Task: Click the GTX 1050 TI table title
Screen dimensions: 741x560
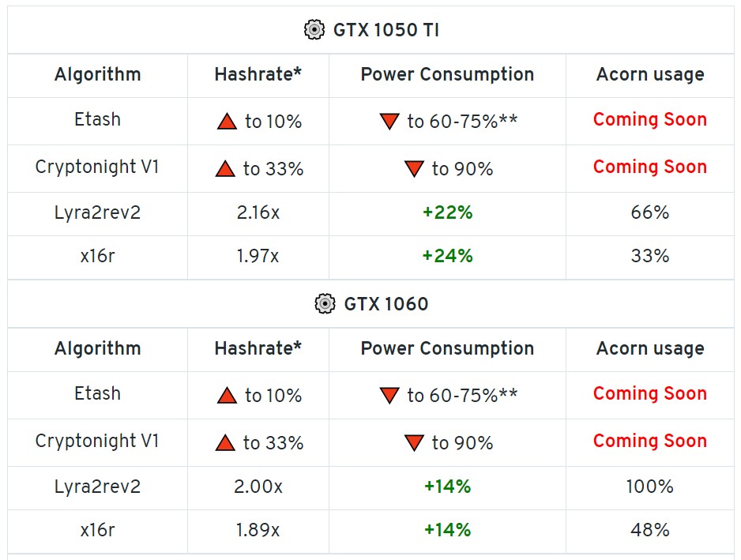Action: tap(386, 30)
